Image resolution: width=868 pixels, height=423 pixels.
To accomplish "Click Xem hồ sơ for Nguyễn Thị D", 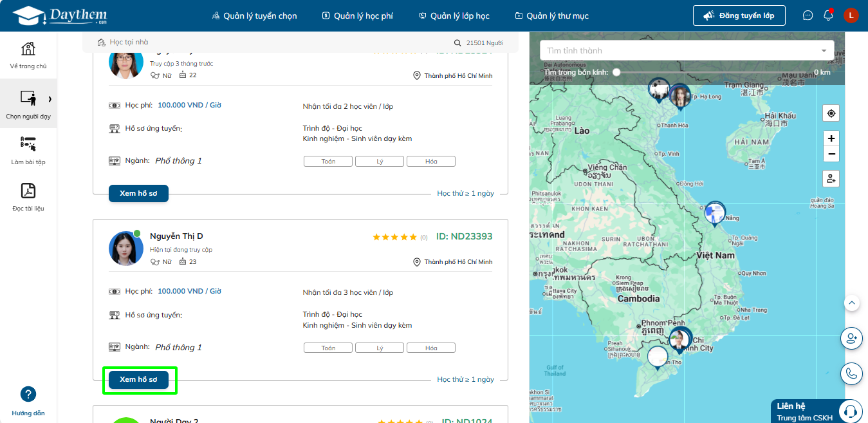I will (138, 380).
